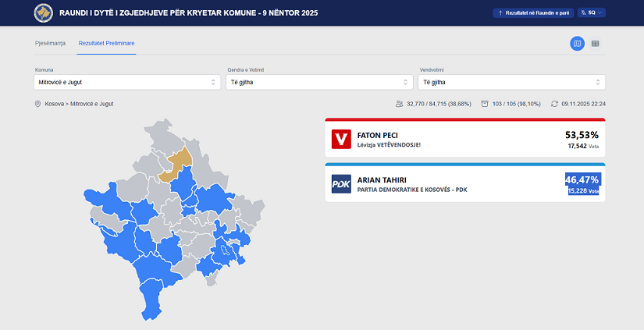Image resolution: width=644 pixels, height=330 pixels.
Task: Switch to the Pjesëmarrja tab
Action: [51, 43]
